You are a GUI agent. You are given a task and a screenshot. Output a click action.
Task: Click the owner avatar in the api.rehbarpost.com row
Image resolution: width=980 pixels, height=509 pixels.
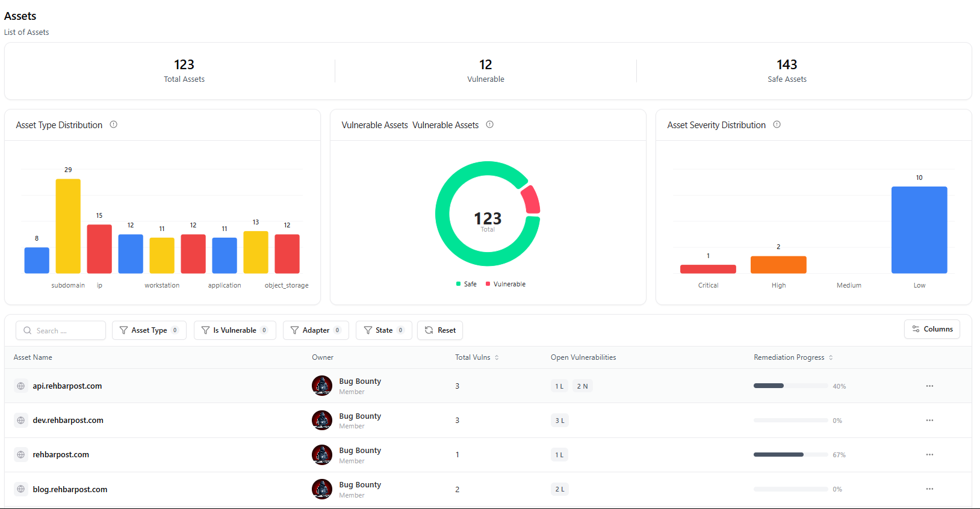point(322,386)
